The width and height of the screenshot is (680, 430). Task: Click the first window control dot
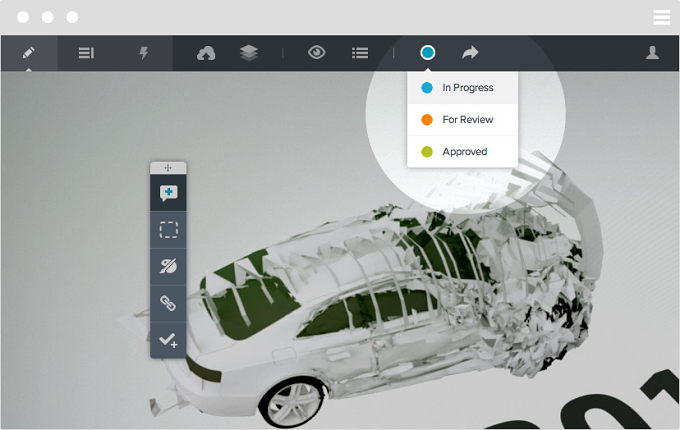pyautogui.click(x=23, y=17)
